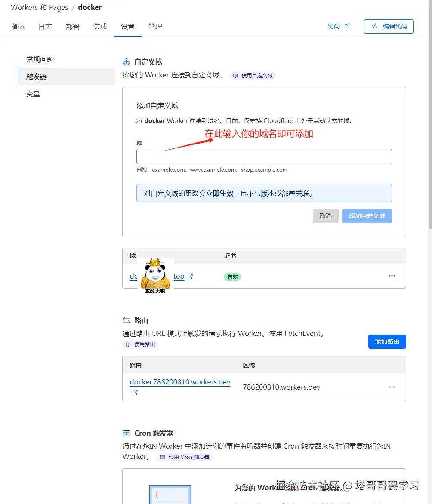Click the 区域 column header
This screenshot has height=504, width=432.
249,365
